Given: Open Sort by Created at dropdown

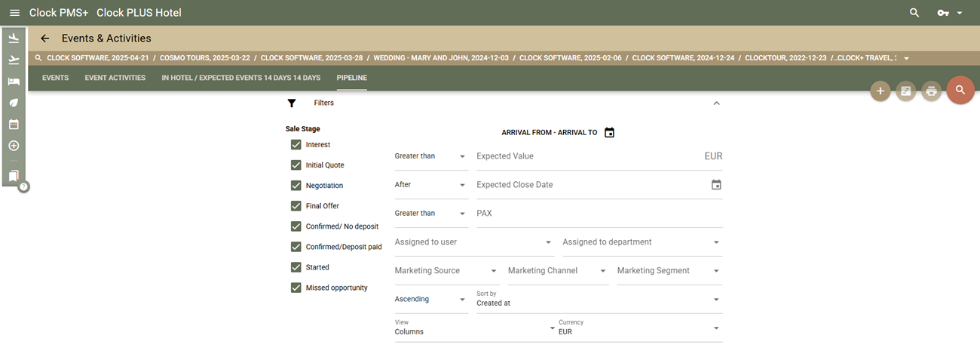Looking at the screenshot, I should (599, 300).
